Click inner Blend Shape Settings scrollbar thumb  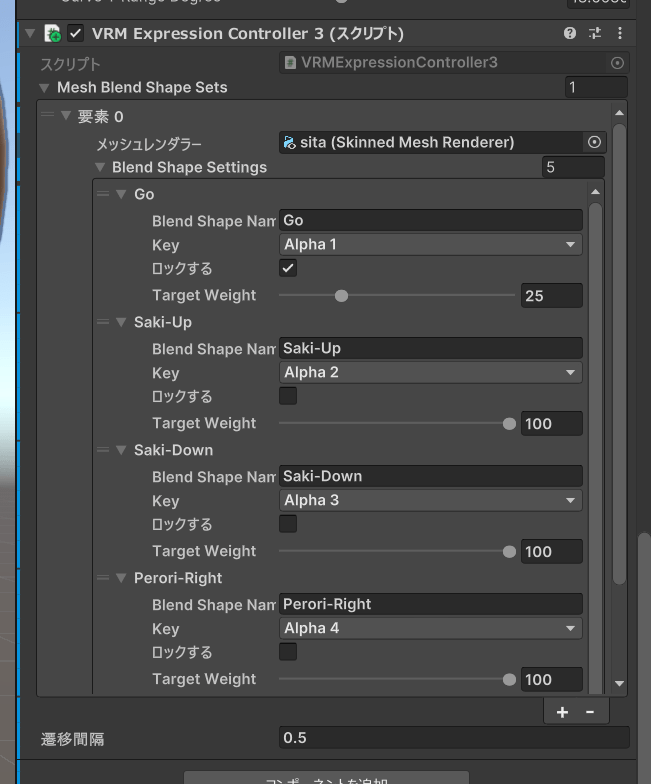click(x=595, y=448)
